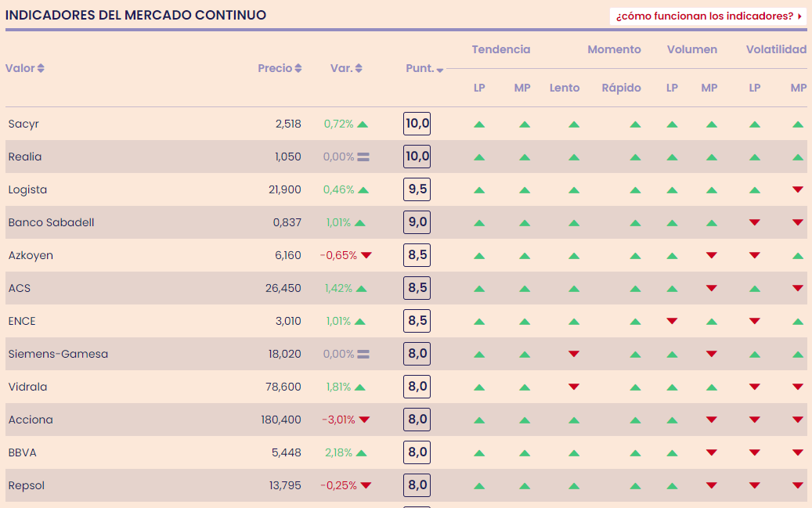Sort the table by Valor column
Image resolution: width=812 pixels, height=508 pixels.
point(25,68)
